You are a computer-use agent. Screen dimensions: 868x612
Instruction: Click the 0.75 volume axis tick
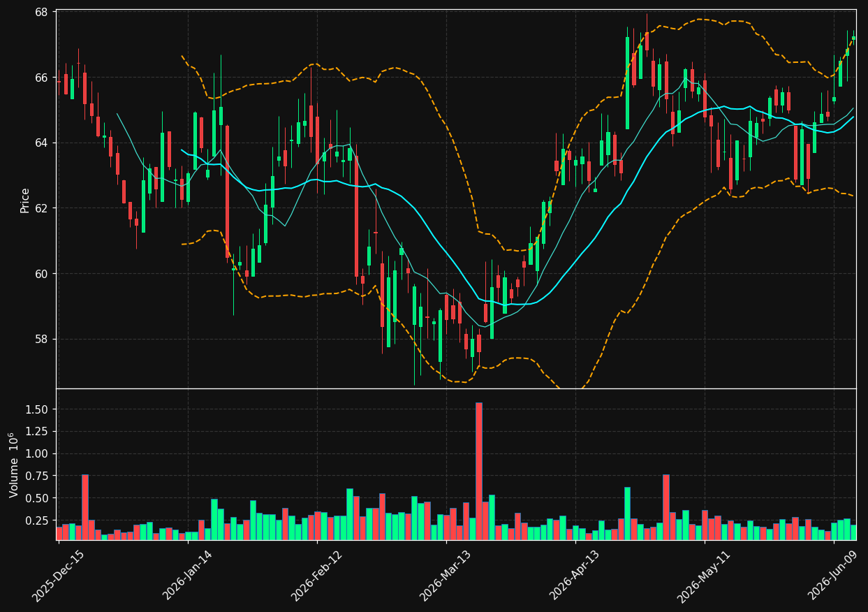[x=37, y=476]
